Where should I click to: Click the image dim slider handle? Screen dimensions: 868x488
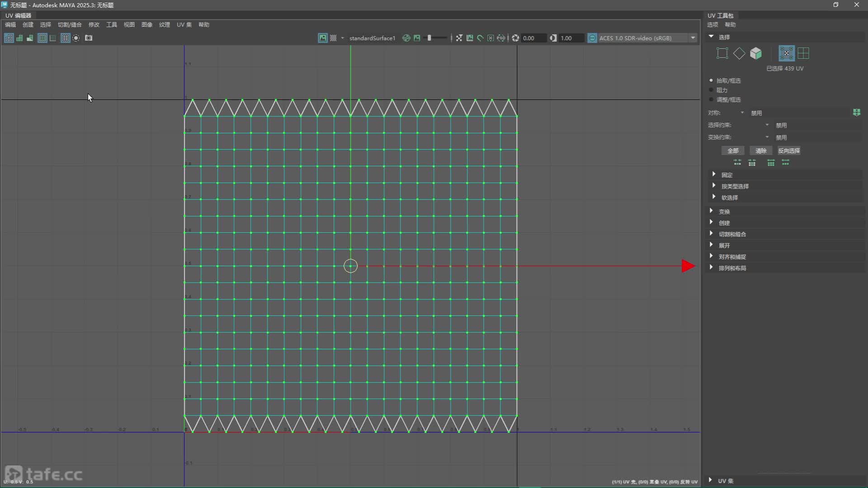pos(429,38)
